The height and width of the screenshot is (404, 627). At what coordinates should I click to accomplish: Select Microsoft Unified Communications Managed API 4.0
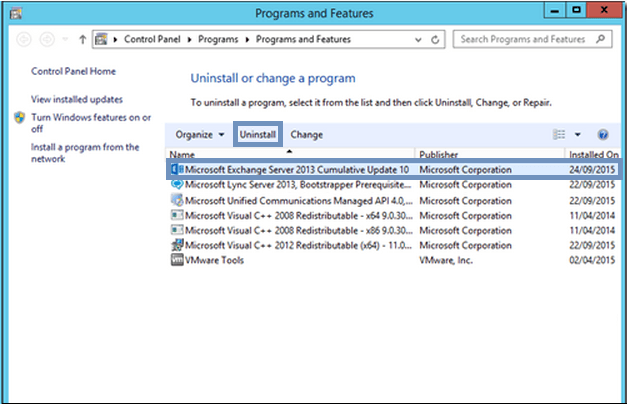(394, 200)
